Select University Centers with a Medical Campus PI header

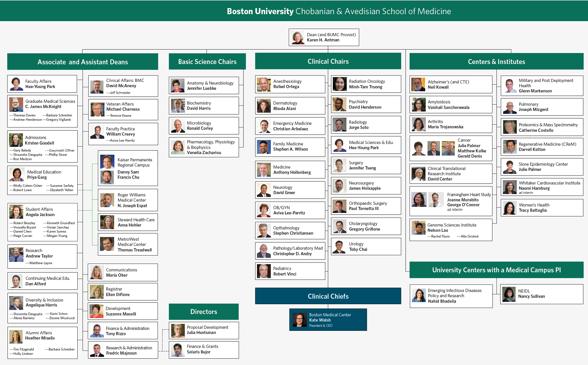pyautogui.click(x=496, y=270)
